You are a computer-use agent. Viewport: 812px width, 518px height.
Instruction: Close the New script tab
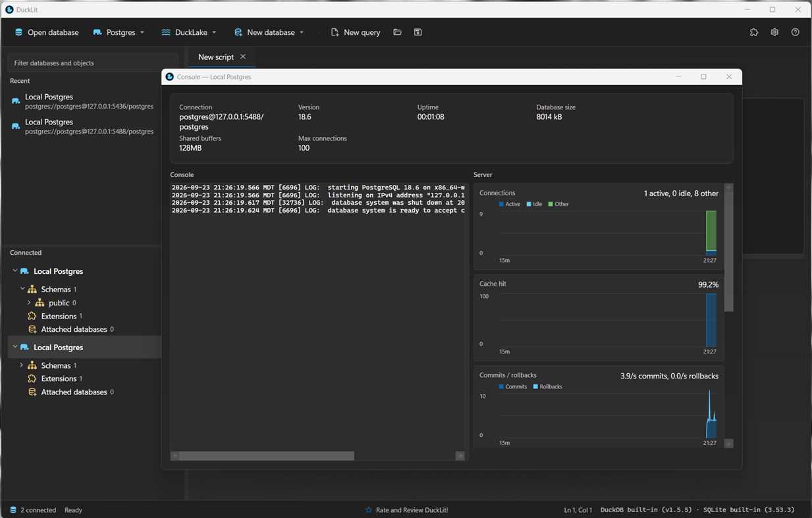point(243,57)
